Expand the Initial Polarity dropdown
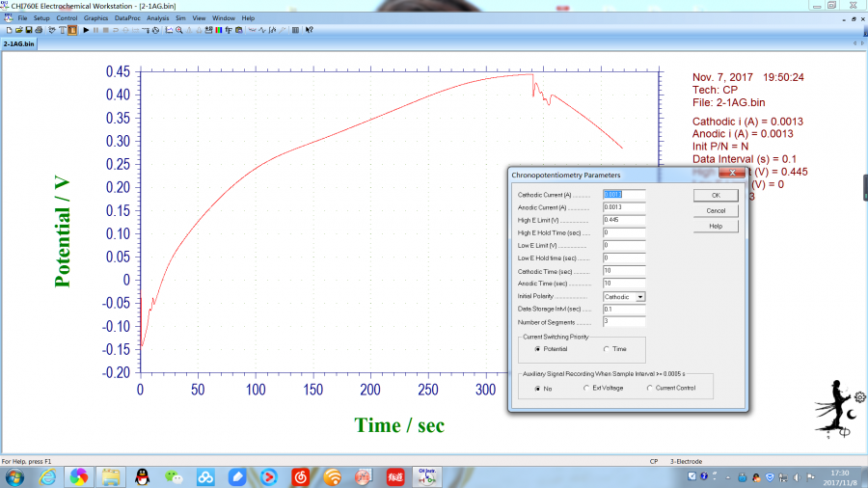The height and width of the screenshot is (488, 868). [640, 297]
